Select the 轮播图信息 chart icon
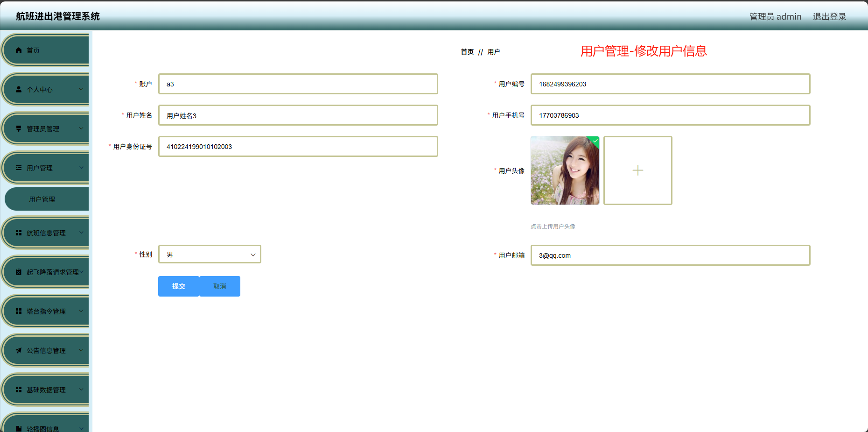 pos(19,428)
